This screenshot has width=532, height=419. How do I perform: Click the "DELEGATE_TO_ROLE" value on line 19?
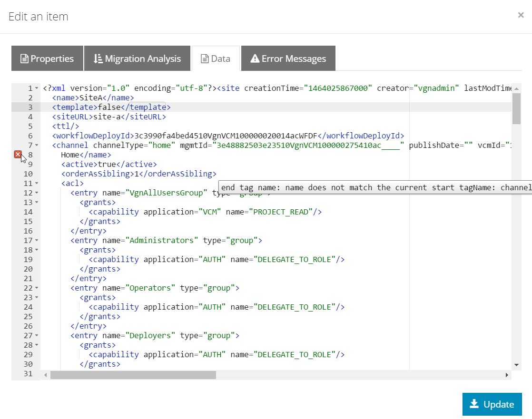click(x=295, y=259)
